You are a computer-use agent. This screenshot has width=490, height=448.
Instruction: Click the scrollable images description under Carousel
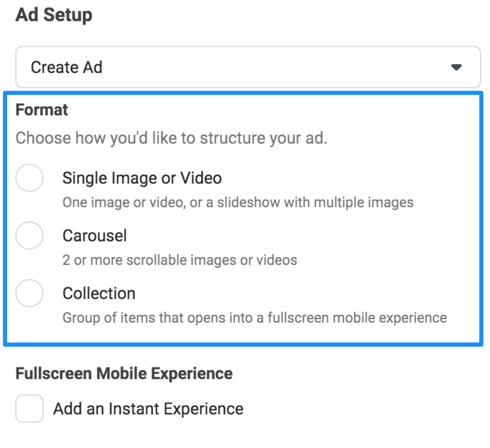[x=179, y=260]
